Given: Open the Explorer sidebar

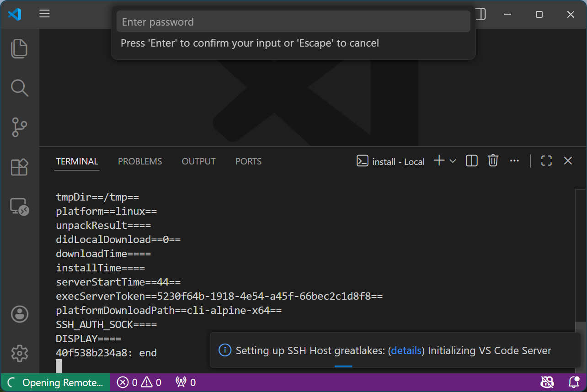Looking at the screenshot, I should click(19, 48).
